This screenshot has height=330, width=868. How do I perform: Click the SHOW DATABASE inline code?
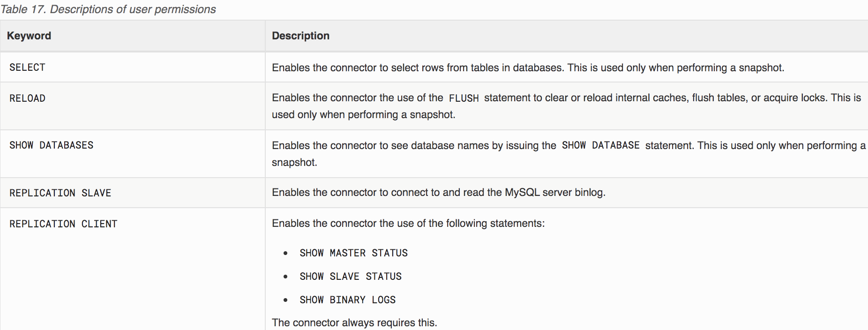pyautogui.click(x=601, y=145)
